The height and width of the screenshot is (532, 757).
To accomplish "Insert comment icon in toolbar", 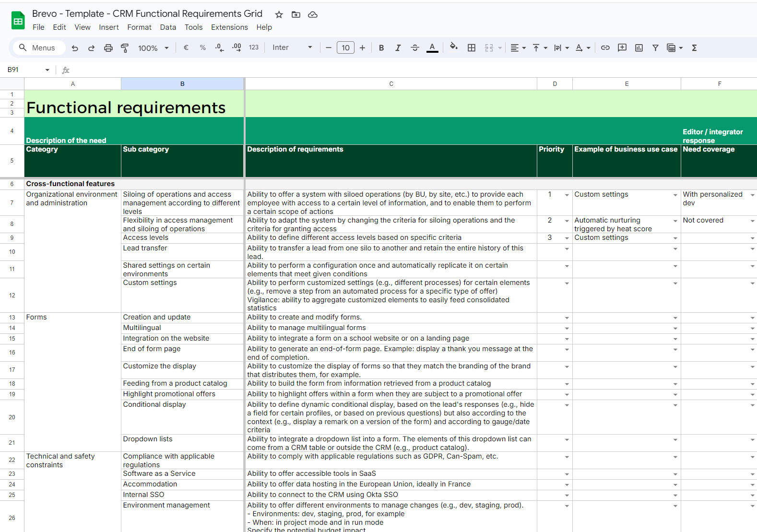I will [x=622, y=48].
